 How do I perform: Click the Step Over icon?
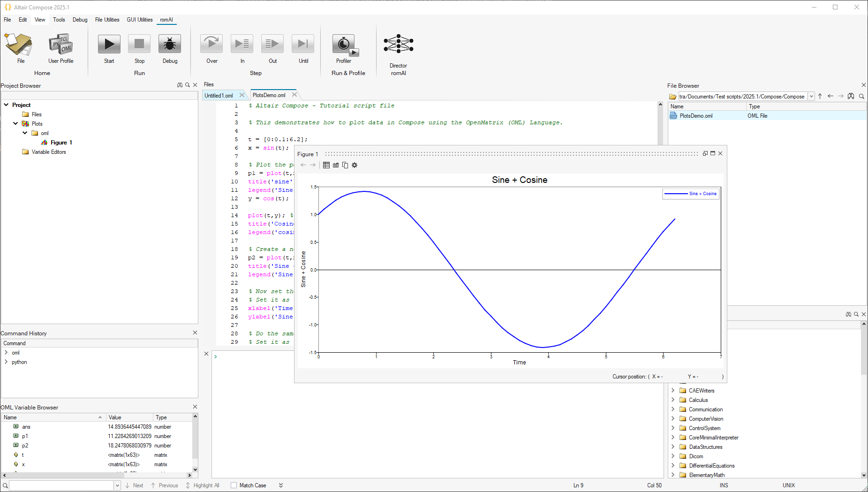click(211, 44)
